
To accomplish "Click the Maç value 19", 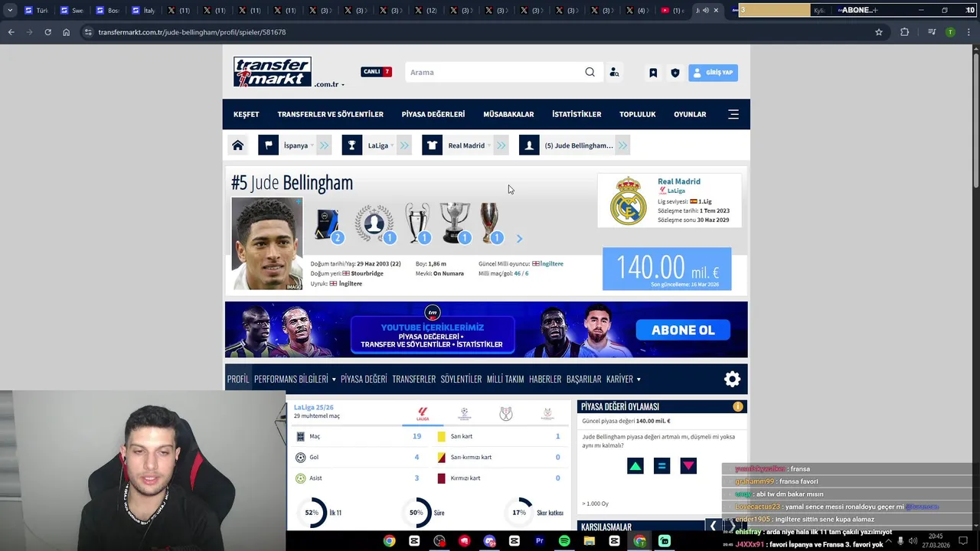I will (x=416, y=436).
